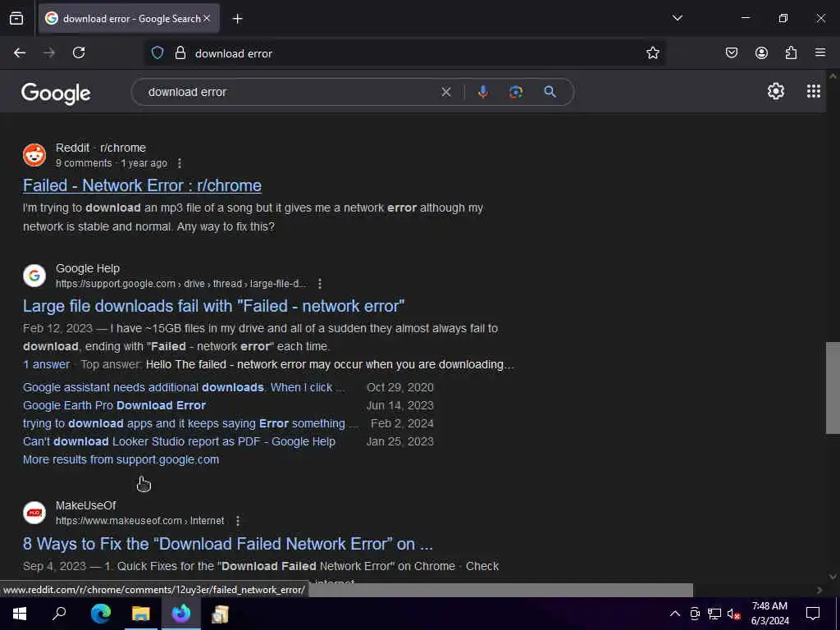Viewport: 840px width, 630px height.
Task: Open the extensions puzzle icon
Action: tap(791, 52)
